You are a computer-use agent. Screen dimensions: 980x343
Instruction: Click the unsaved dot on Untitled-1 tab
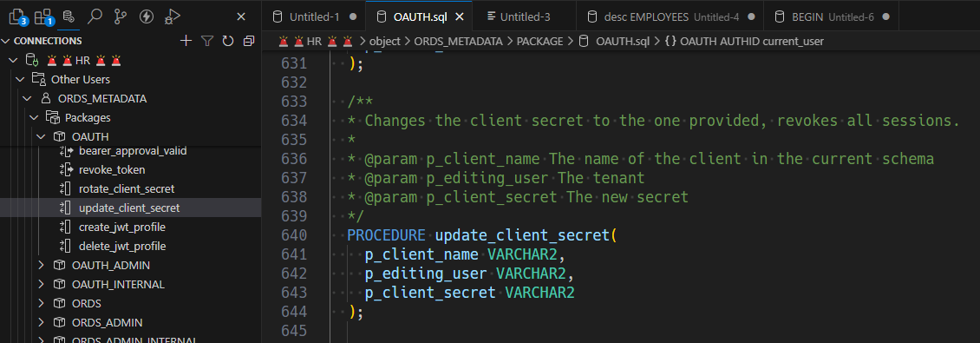point(353,16)
